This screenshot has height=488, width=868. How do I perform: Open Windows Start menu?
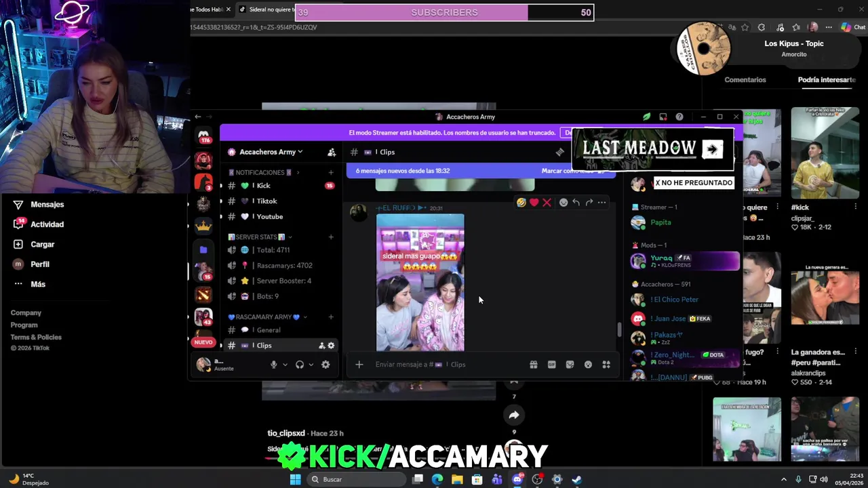click(x=295, y=479)
